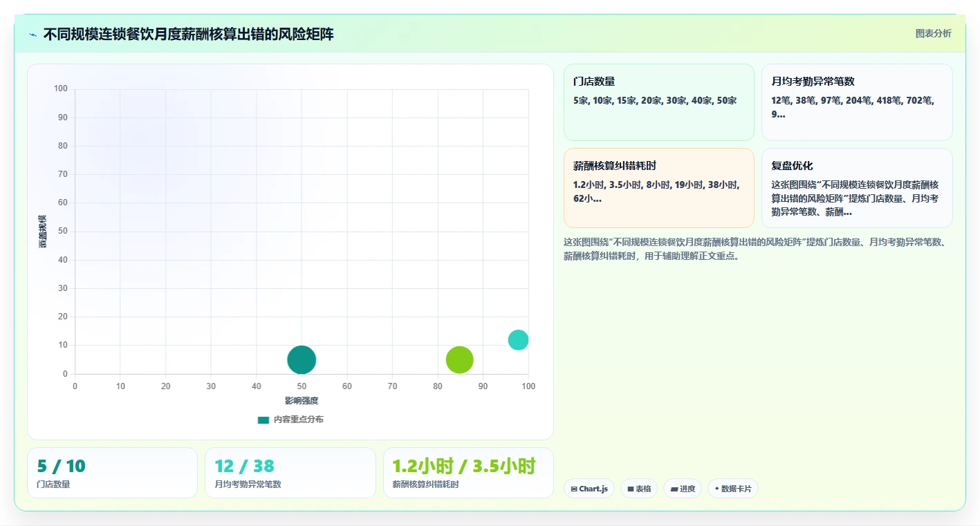The image size is (980, 526).
Task: Click the 12笔, 38笔, 97笔 values text
Action: [853, 107]
